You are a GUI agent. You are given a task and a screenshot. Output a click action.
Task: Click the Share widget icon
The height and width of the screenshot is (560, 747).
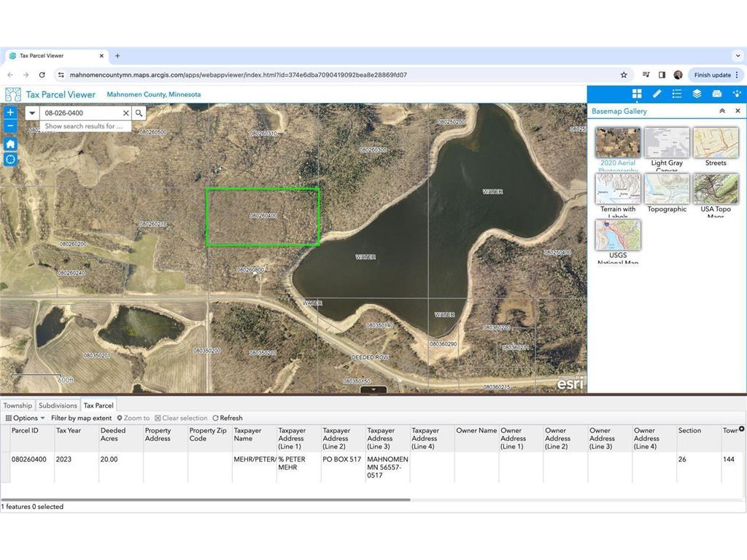point(737,94)
